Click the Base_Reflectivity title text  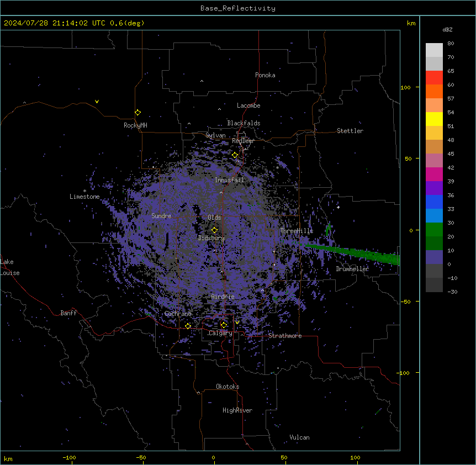(x=238, y=8)
